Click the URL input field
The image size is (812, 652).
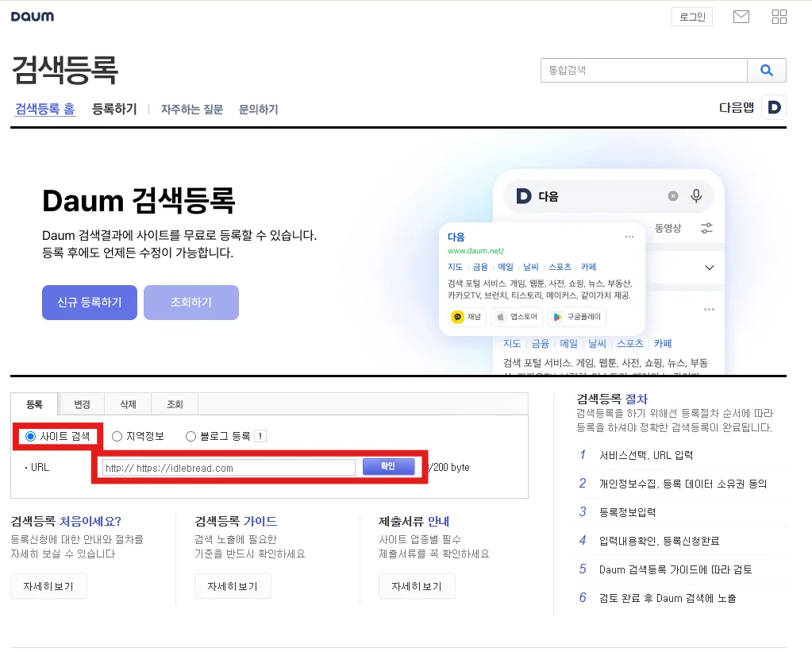click(229, 468)
